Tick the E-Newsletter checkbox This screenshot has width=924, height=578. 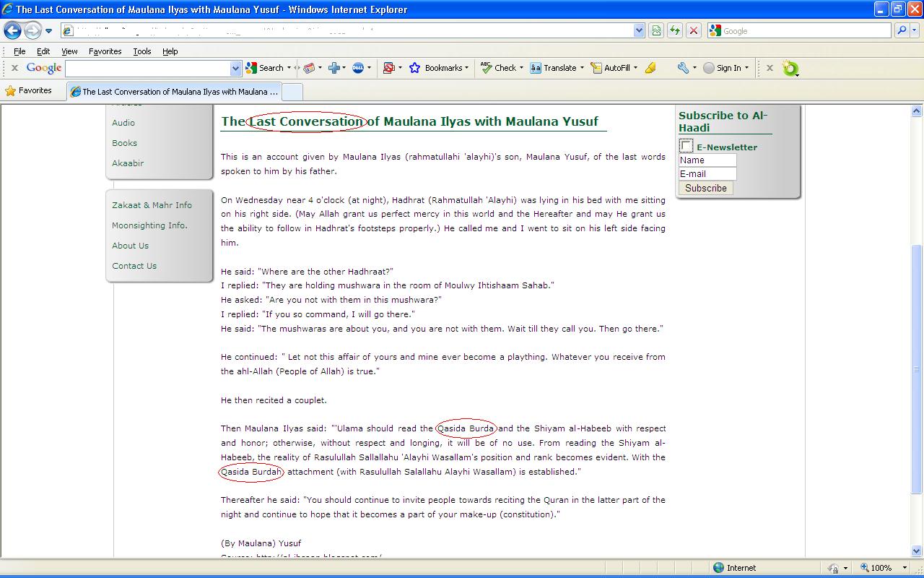(687, 146)
